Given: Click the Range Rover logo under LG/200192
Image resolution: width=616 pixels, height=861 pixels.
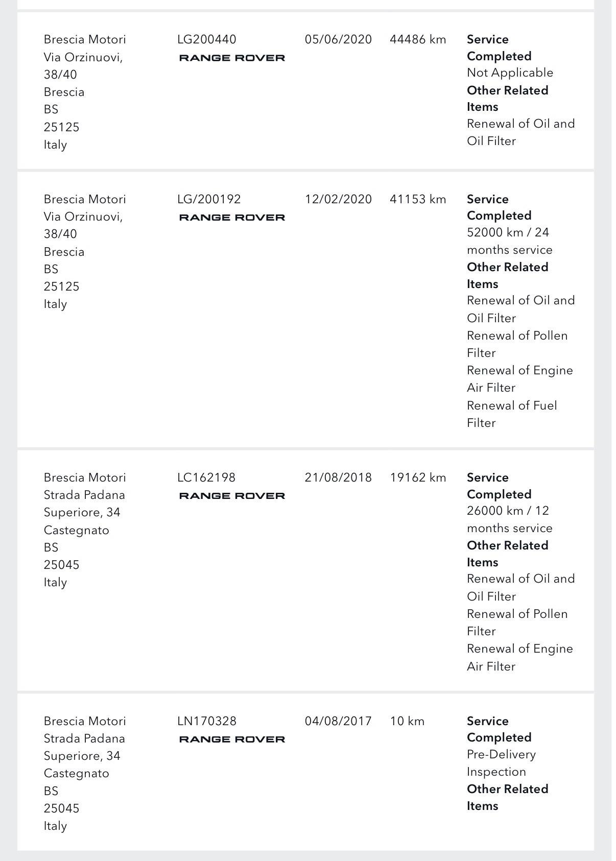Looking at the screenshot, I should (x=232, y=218).
